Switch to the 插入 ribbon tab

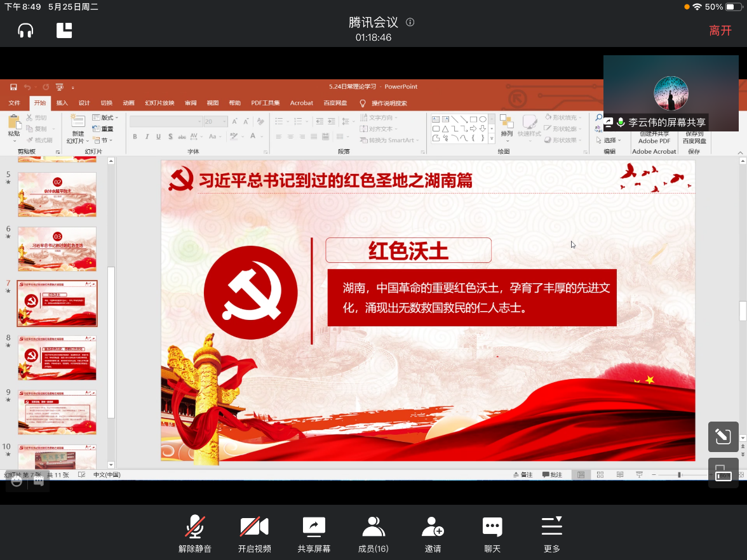pyautogui.click(x=62, y=103)
